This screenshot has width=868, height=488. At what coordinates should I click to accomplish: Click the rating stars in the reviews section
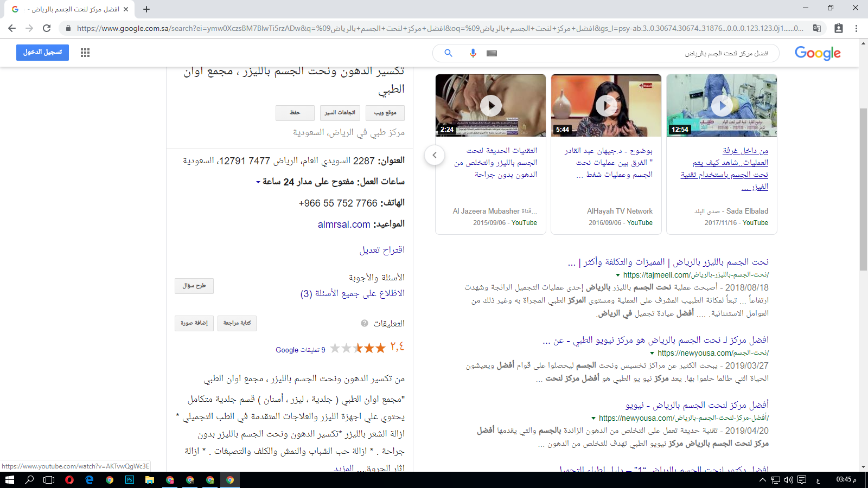click(x=358, y=348)
